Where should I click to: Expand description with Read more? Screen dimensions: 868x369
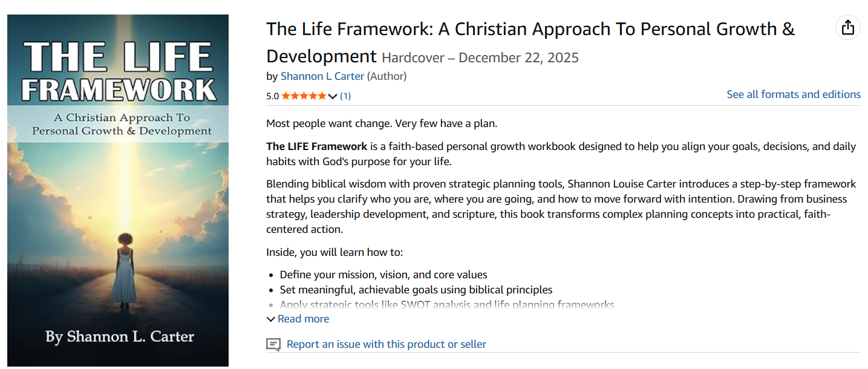coord(303,319)
